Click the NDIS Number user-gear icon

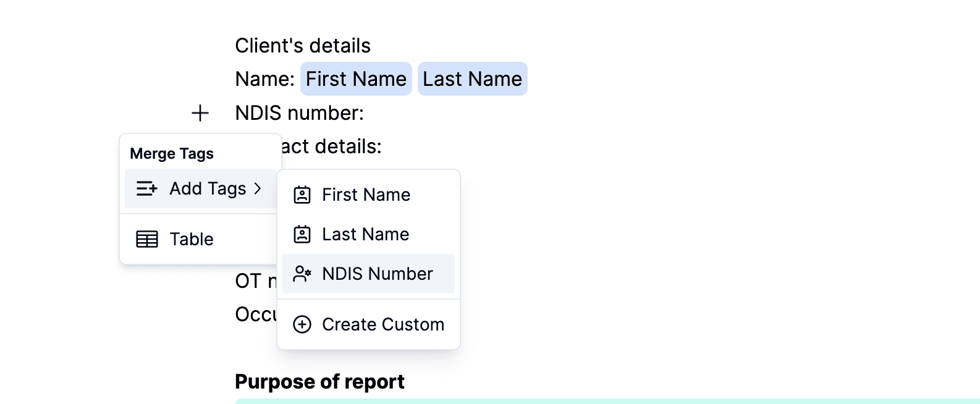pyautogui.click(x=302, y=274)
